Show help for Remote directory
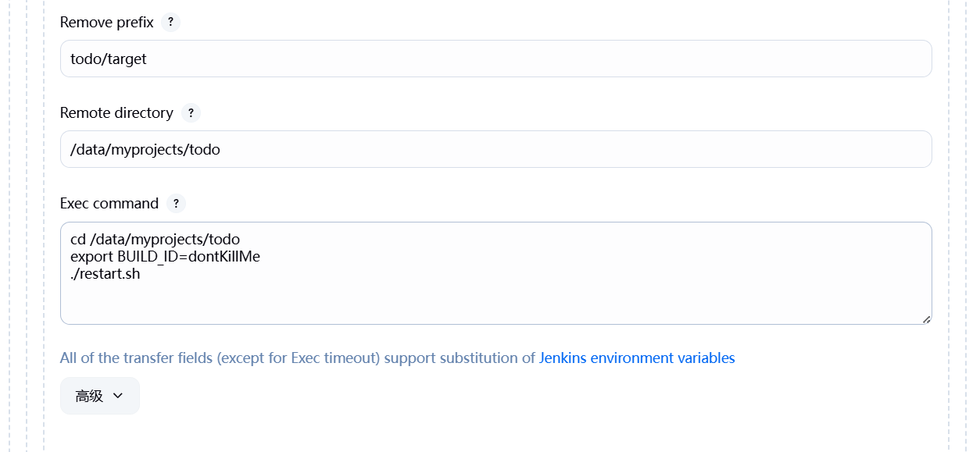This screenshot has width=980, height=452. (x=191, y=113)
